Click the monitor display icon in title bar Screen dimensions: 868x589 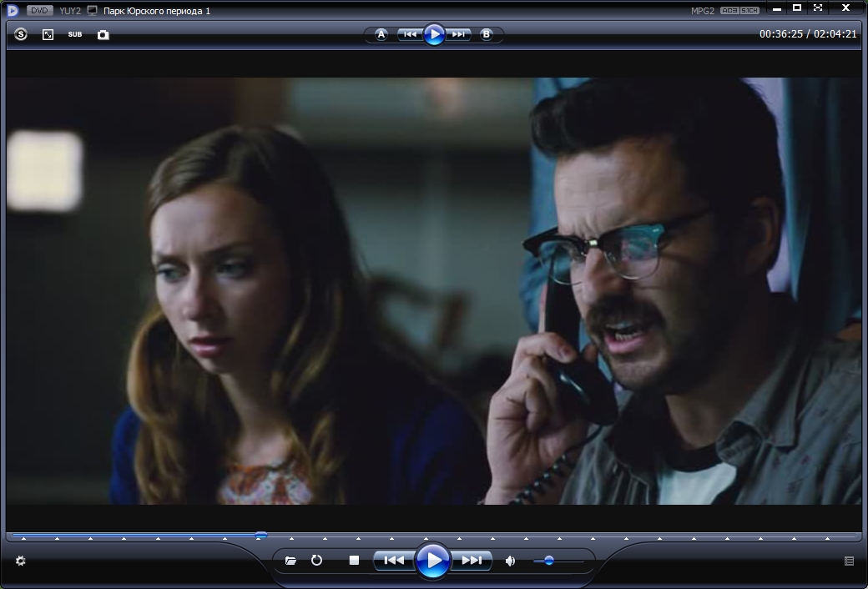click(x=93, y=11)
